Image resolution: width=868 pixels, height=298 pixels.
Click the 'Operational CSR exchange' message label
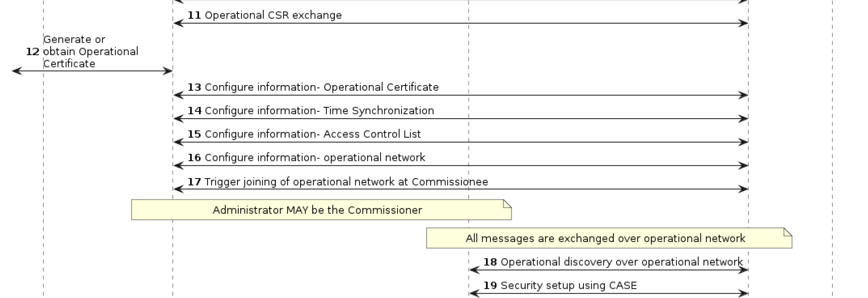coord(273,15)
